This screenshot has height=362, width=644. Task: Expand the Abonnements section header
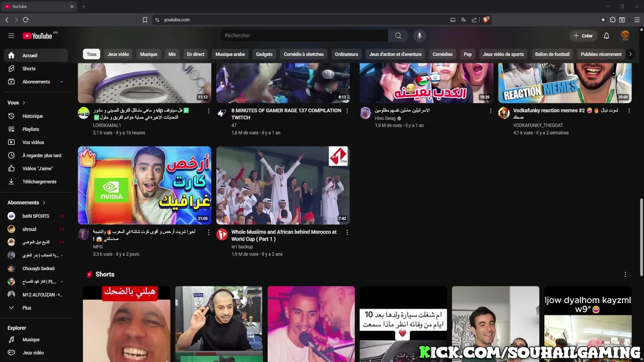point(27,203)
